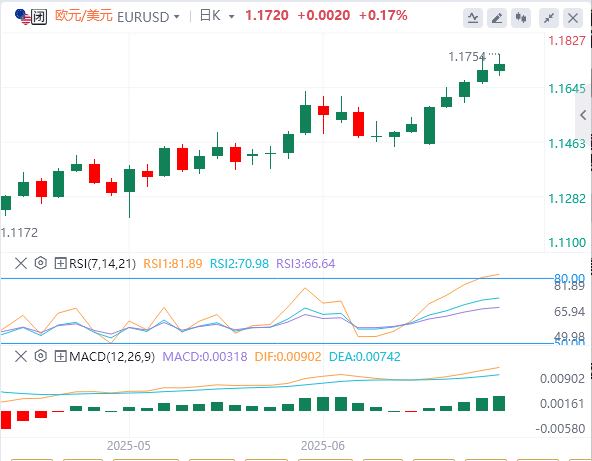Viewport: 592px width, 461px height.
Task: Click the latest candlestick near 1.1754
Action: click(x=500, y=65)
